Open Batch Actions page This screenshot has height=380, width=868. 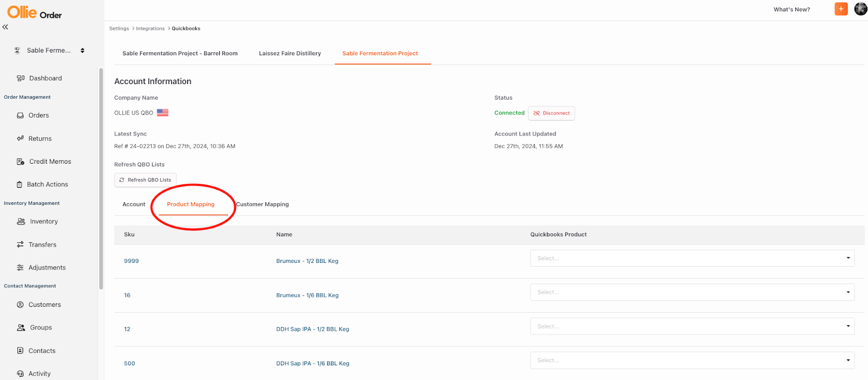pyautogui.click(x=48, y=184)
